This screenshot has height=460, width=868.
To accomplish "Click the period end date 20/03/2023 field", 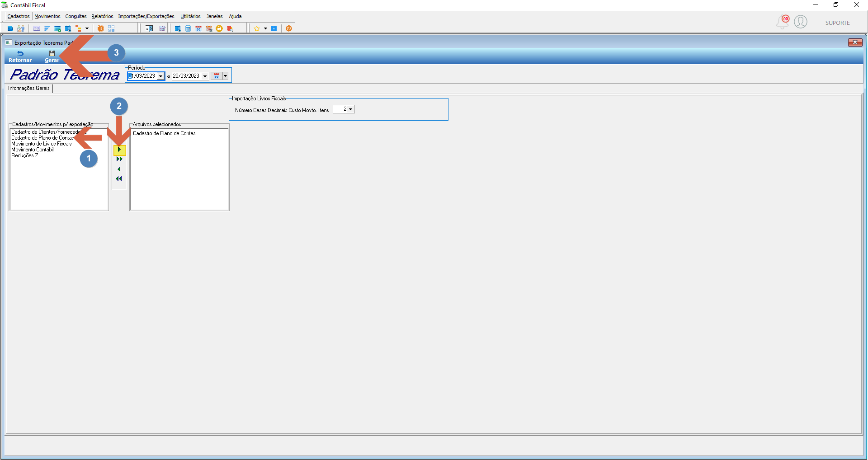I will coord(186,76).
